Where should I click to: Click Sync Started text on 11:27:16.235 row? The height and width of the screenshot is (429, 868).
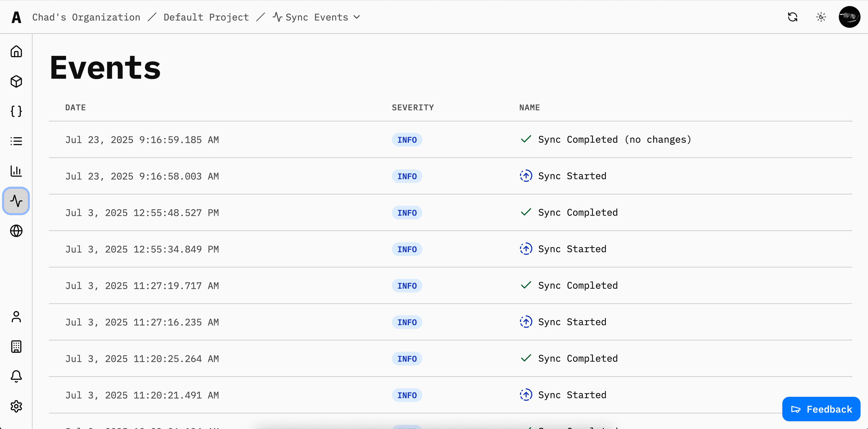click(x=572, y=322)
